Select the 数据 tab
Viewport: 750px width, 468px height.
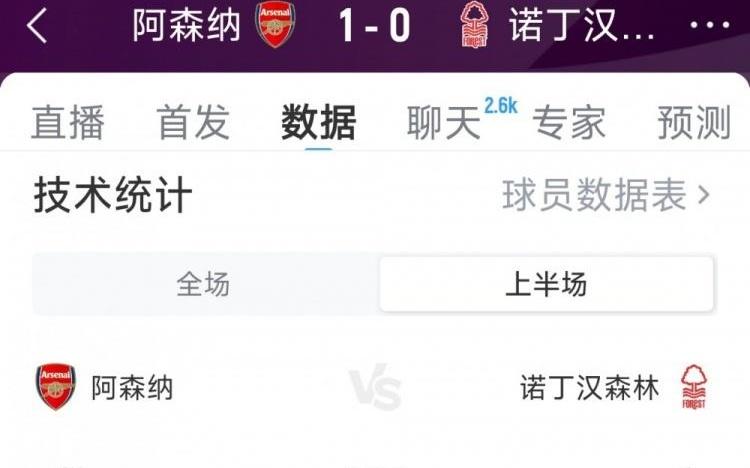click(318, 124)
